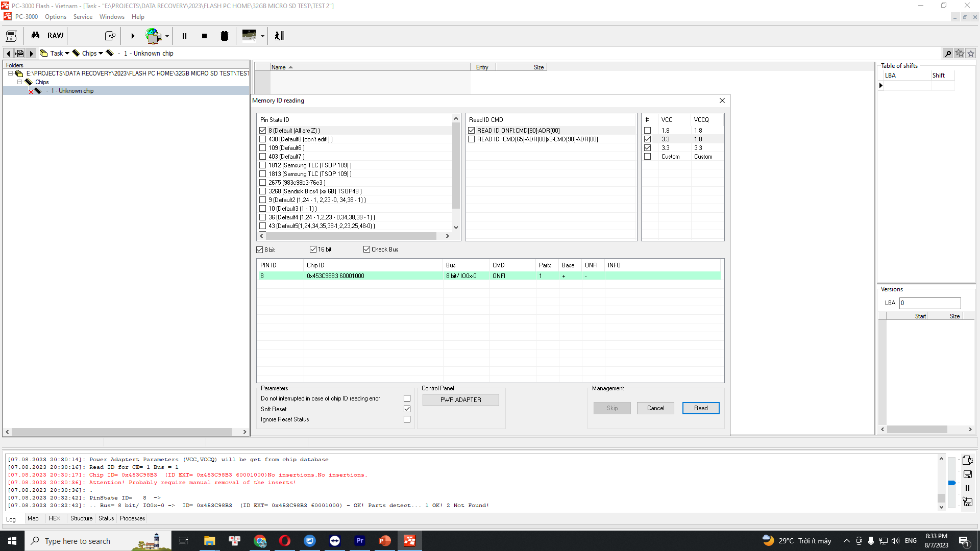Open dropdown next to network globe icon
This screenshot has width=980, height=551.
tap(167, 36)
